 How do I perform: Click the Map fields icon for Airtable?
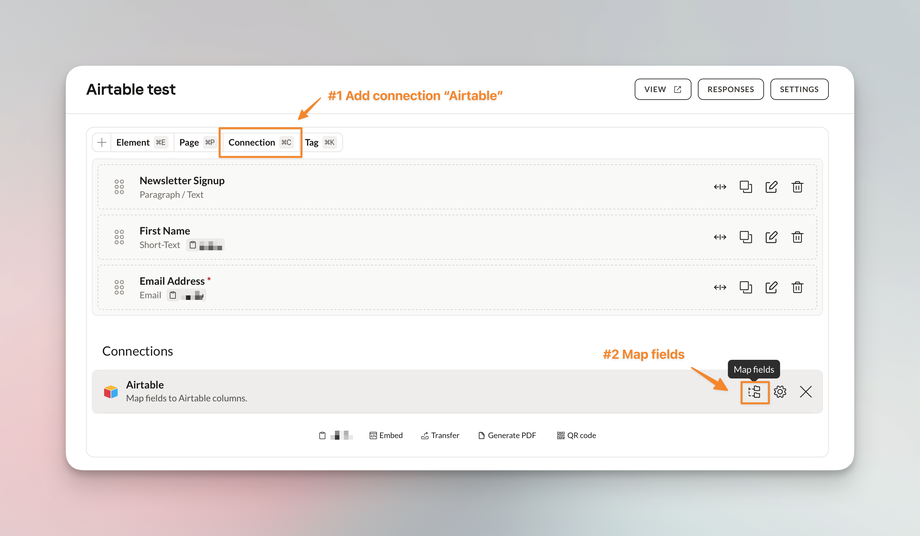tap(754, 392)
